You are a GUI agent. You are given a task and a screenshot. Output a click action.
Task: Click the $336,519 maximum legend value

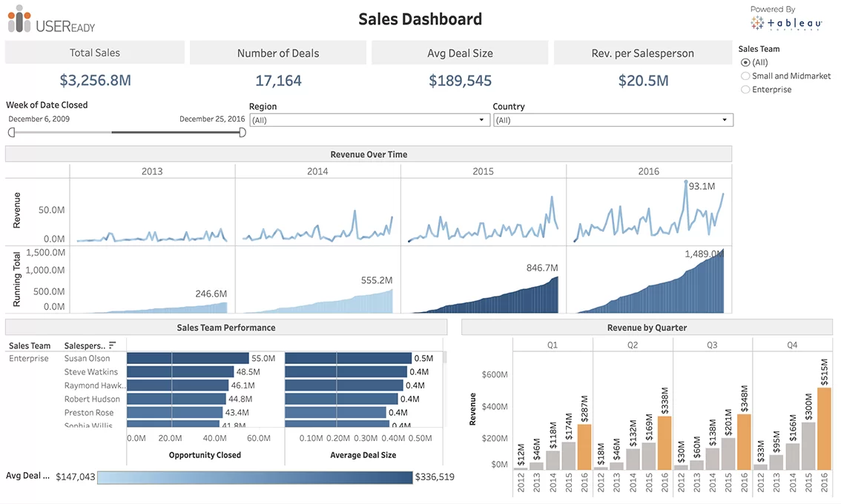tap(435, 477)
